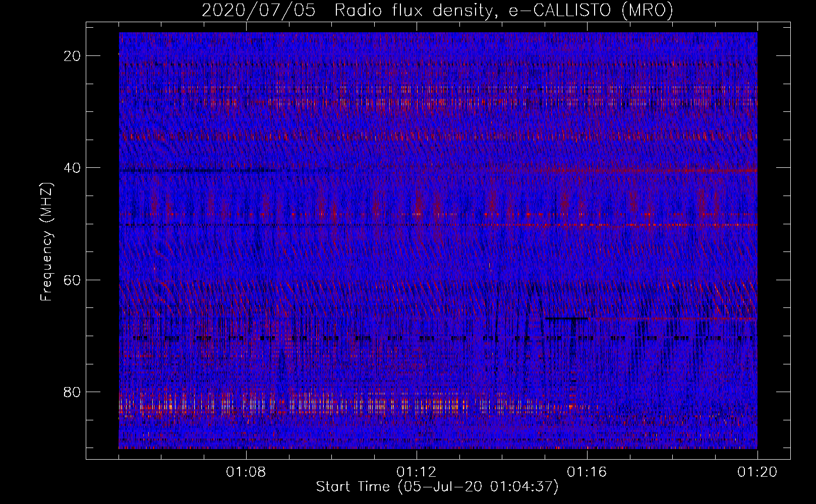The height and width of the screenshot is (504, 816).
Task: Click the '80' frequency tick label
Action: (x=73, y=391)
